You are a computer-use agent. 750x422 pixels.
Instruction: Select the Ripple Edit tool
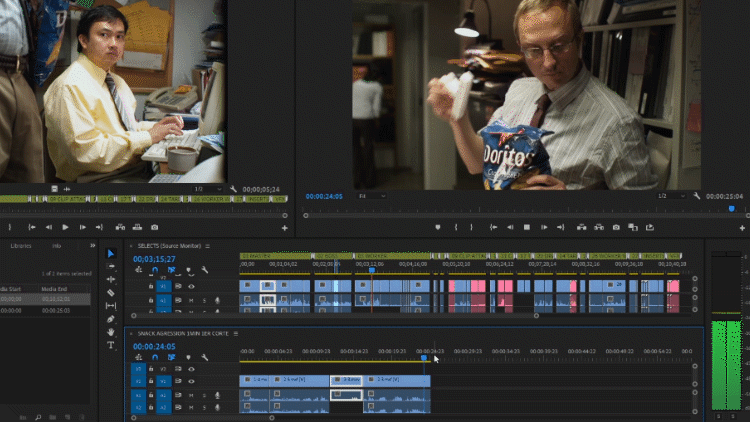point(111,279)
